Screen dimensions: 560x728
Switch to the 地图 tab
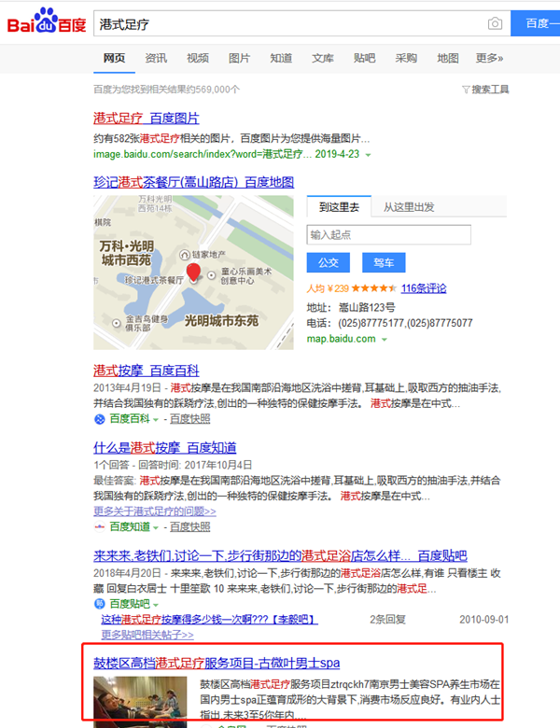tap(448, 58)
